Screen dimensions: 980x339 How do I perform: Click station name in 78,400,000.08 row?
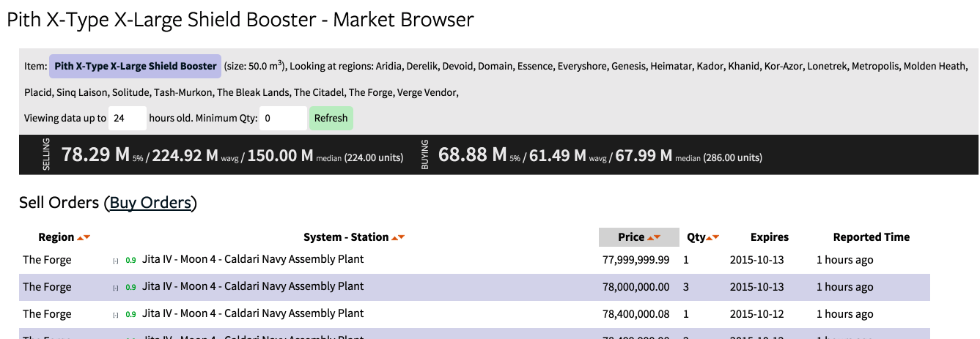[253, 313]
